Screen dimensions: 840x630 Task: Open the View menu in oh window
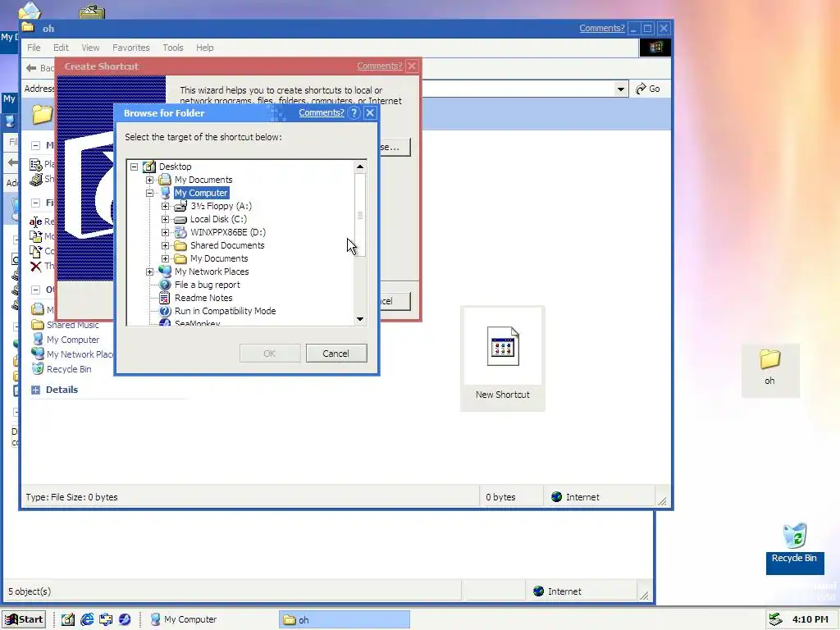click(90, 48)
